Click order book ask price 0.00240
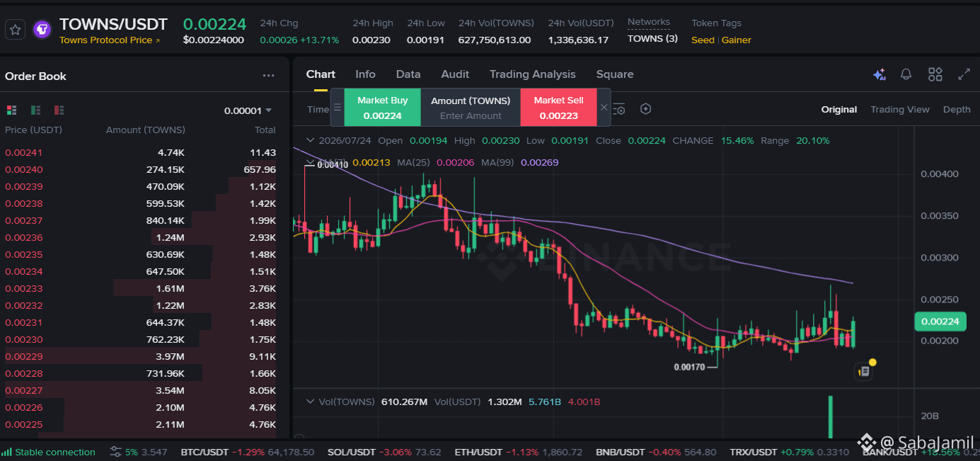The height and width of the screenshot is (461, 980). 23,169
